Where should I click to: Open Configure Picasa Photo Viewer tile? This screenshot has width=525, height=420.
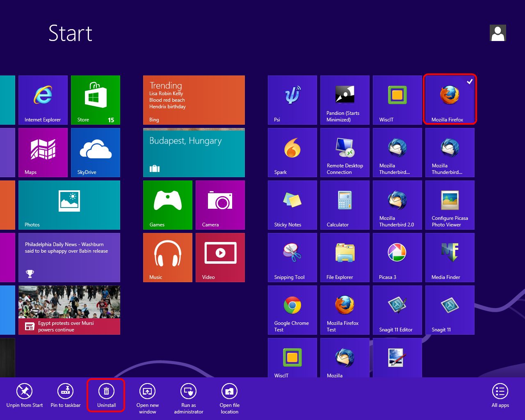(450, 205)
